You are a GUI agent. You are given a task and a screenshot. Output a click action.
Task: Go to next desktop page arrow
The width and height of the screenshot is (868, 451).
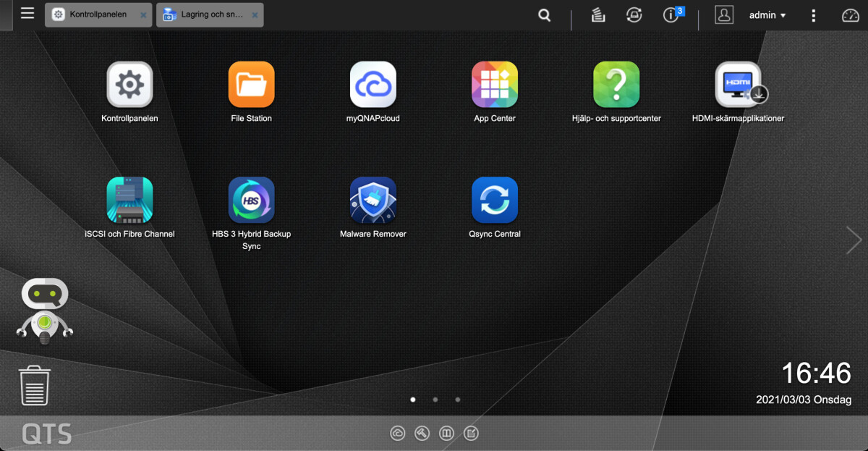854,240
